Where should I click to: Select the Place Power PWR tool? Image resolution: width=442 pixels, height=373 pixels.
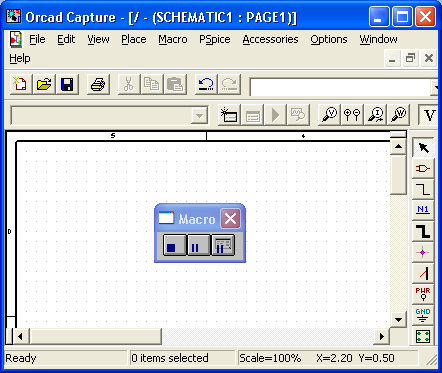point(423,294)
